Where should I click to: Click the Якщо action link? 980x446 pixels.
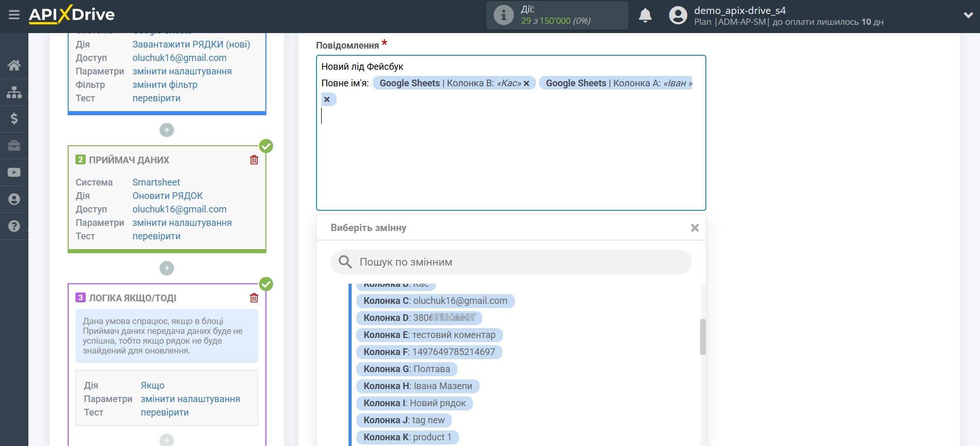point(152,386)
